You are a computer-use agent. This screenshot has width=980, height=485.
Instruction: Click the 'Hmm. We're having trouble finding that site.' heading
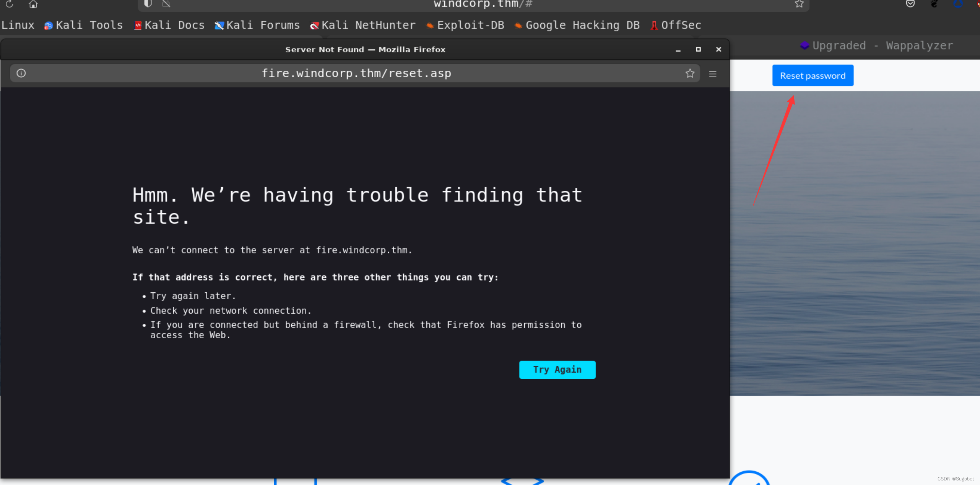(x=357, y=206)
